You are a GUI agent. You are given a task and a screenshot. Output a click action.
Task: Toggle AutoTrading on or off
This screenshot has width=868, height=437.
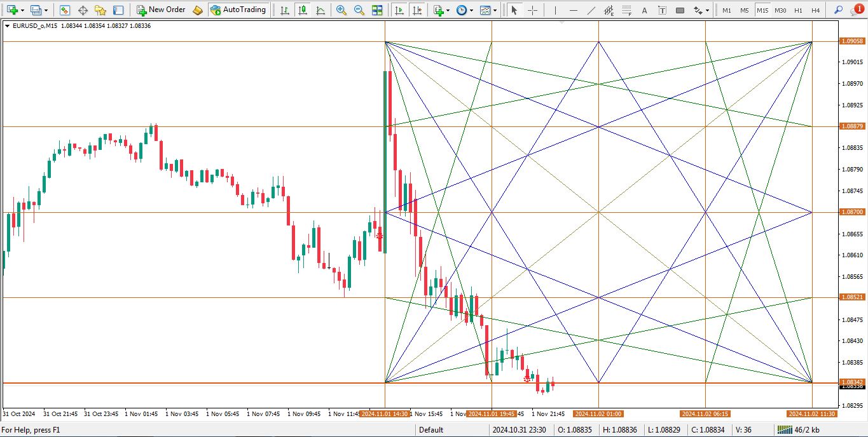point(238,10)
